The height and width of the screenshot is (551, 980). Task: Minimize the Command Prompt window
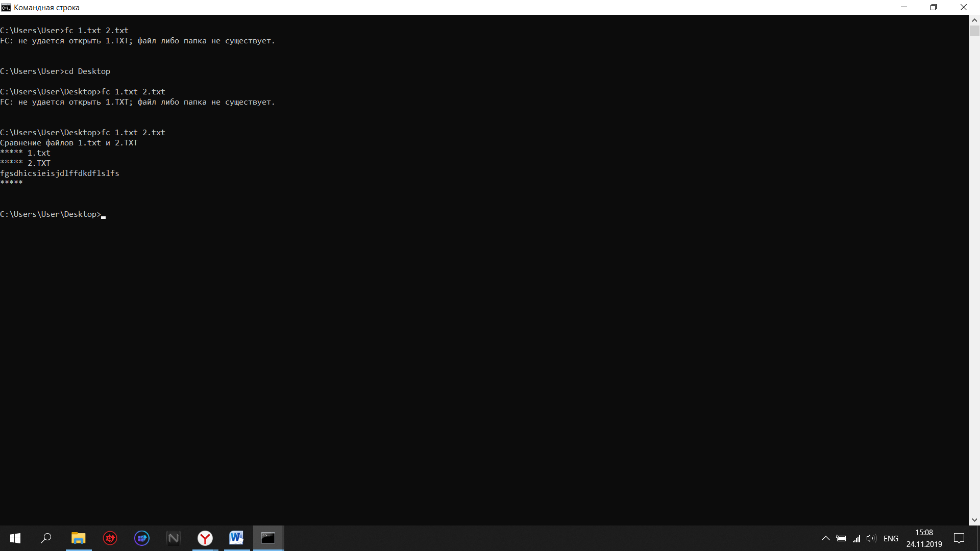pyautogui.click(x=904, y=7)
